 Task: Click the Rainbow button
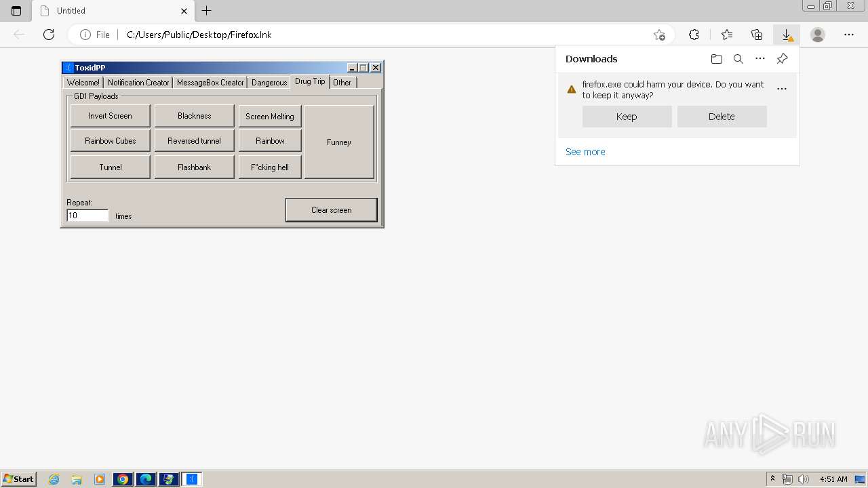(x=270, y=141)
